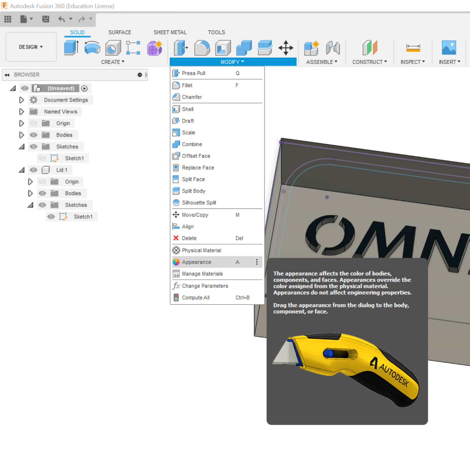Select the Extrude tool in the toolbar
470x476 pixels.
(x=72, y=48)
